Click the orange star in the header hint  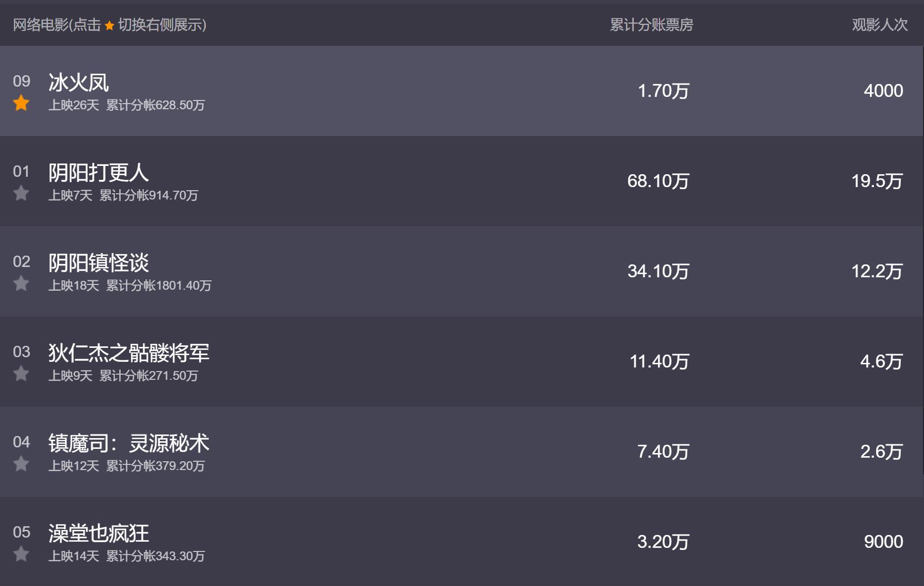click(x=109, y=25)
